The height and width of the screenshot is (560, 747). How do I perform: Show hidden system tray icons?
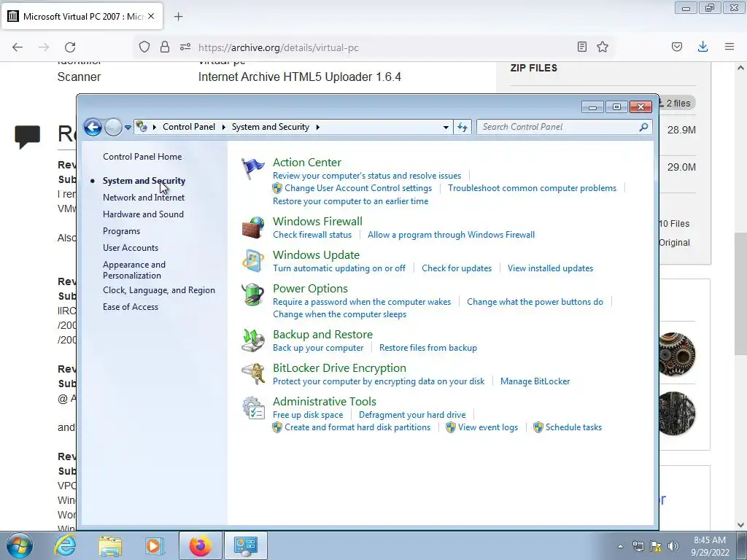coord(620,546)
